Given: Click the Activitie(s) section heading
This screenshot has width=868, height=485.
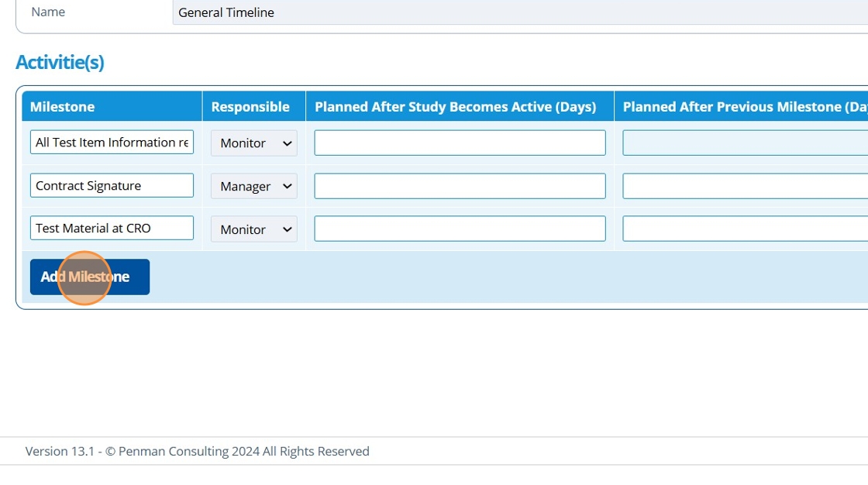Looking at the screenshot, I should 60,62.
